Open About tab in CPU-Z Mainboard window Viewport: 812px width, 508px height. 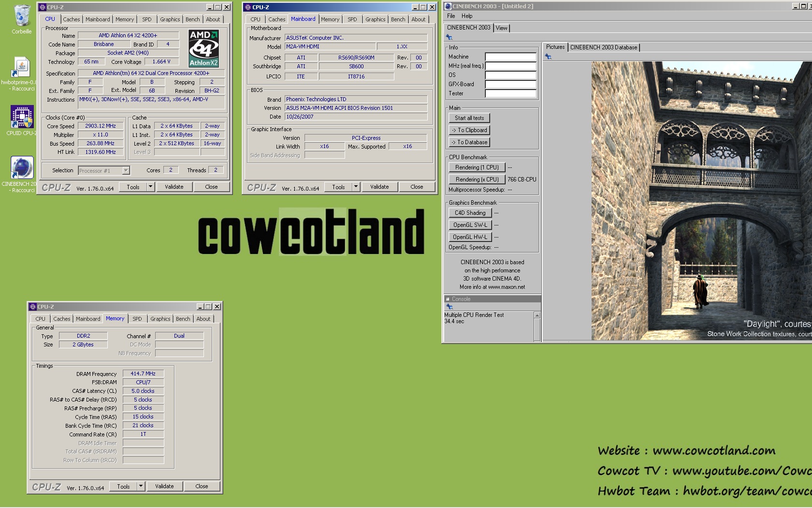[419, 19]
